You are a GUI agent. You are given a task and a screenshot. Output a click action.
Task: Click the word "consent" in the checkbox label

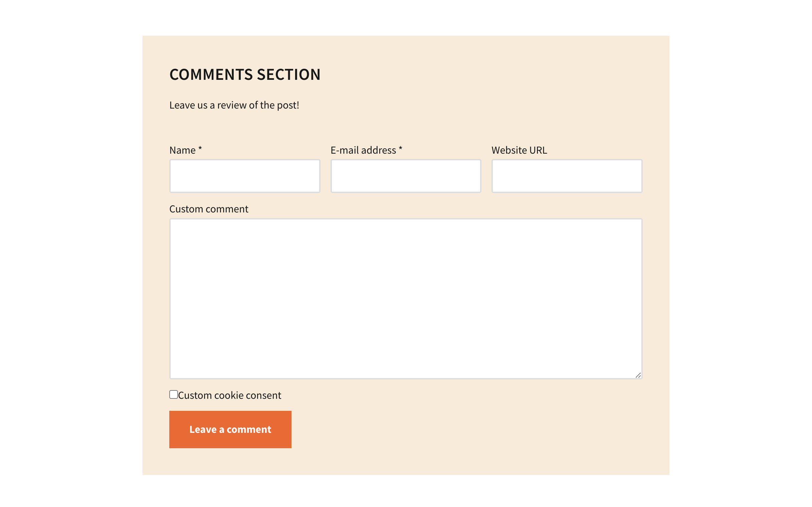pyautogui.click(x=263, y=396)
